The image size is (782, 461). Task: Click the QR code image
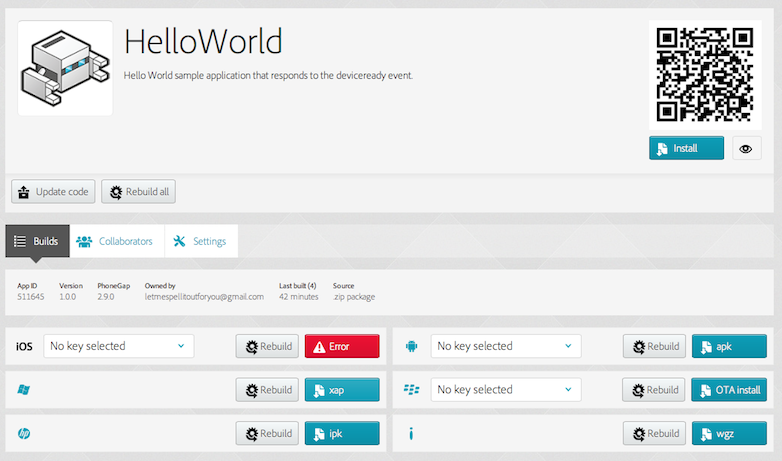[x=705, y=75]
